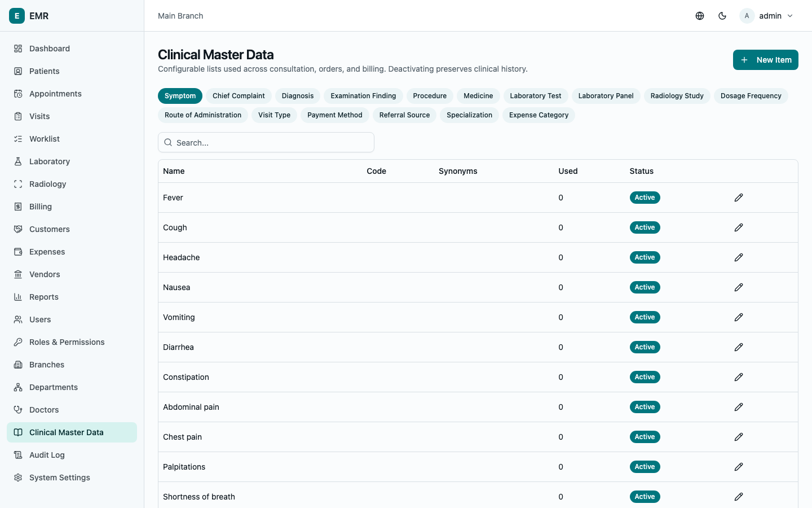Edit the Vomiting row pencil icon
Screen dimensions: 812x508
click(x=739, y=317)
